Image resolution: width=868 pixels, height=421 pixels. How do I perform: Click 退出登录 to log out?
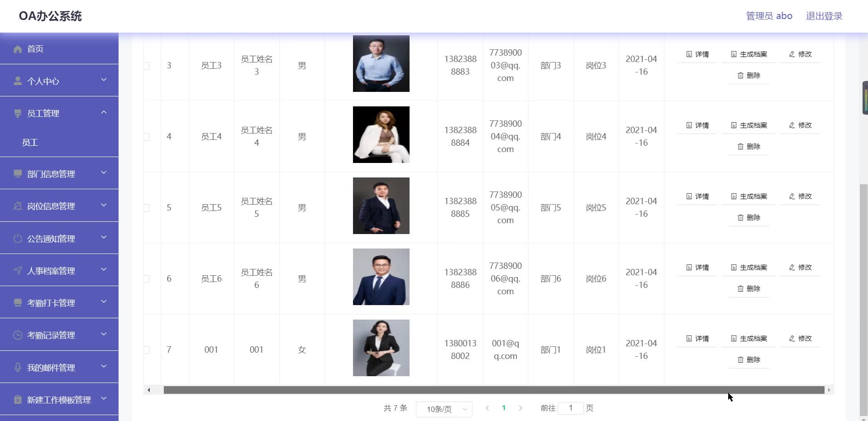click(824, 15)
